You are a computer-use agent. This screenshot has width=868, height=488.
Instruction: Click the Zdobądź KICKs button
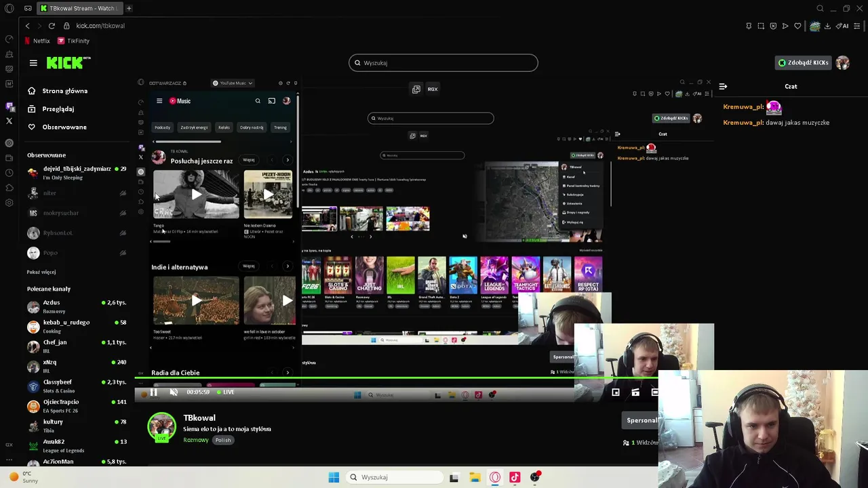[x=803, y=62]
